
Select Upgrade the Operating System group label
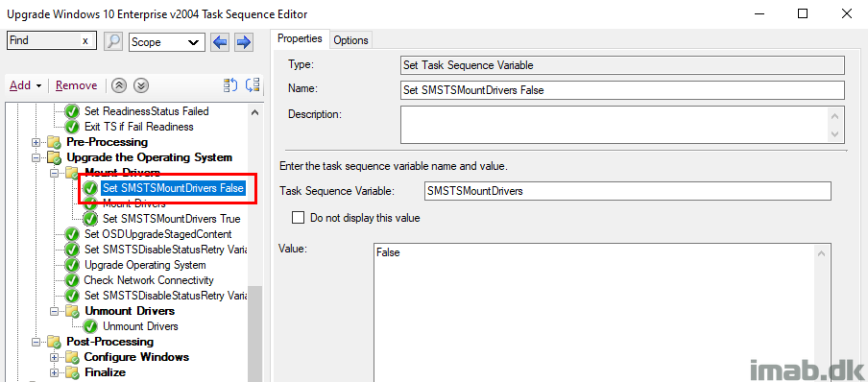tap(150, 157)
